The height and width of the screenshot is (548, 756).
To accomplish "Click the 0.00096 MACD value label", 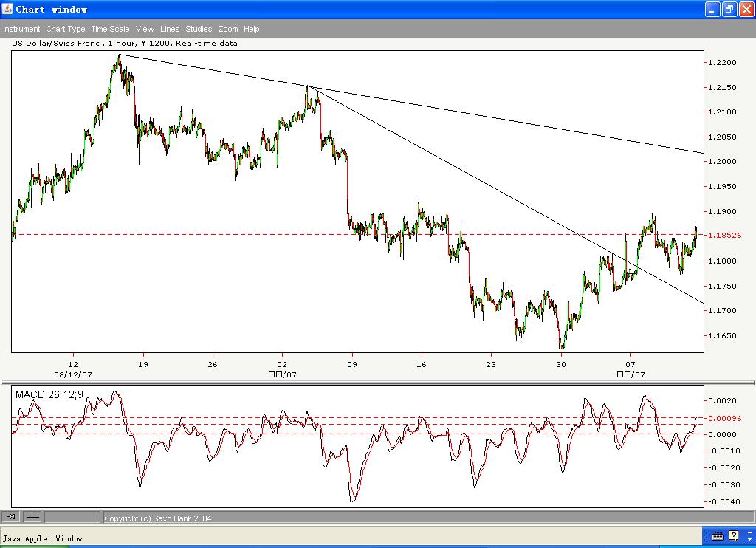I will click(x=725, y=418).
